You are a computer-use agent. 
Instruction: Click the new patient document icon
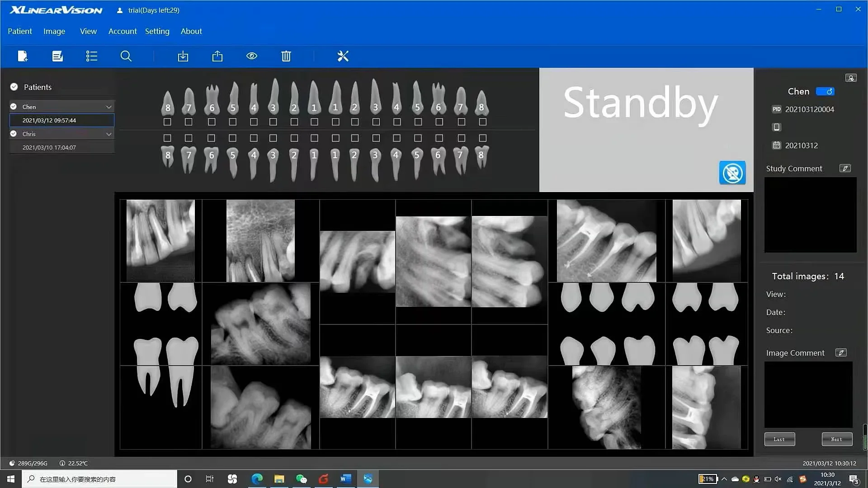coord(23,56)
